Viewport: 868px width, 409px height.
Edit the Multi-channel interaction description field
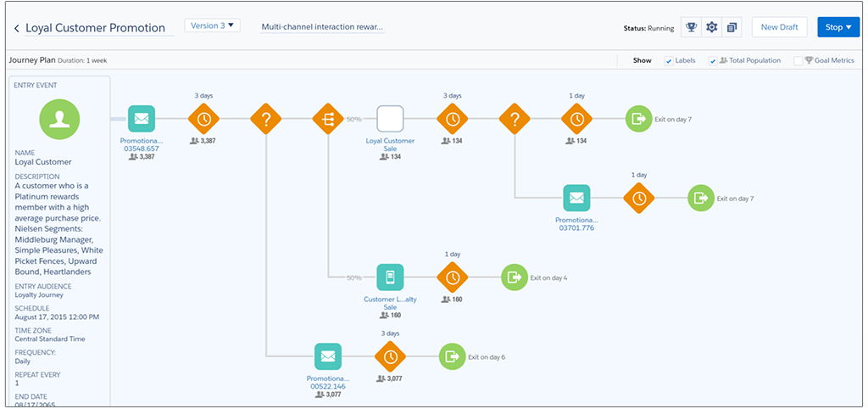pos(322,27)
